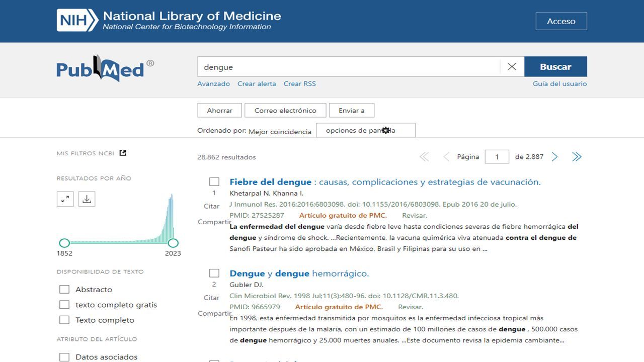Viewport: 644px width, 362px height.
Task: Go to the next results page
Action: 554,157
